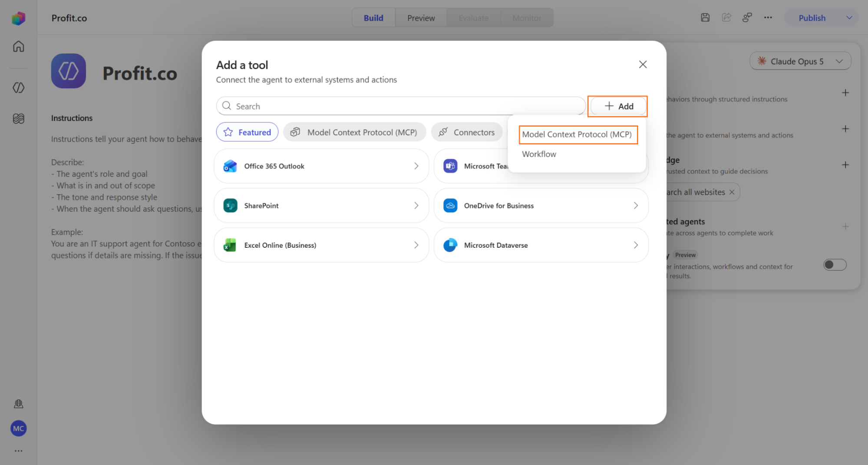Click the Search field in Add a tool
The height and width of the screenshot is (465, 868).
pyautogui.click(x=401, y=106)
